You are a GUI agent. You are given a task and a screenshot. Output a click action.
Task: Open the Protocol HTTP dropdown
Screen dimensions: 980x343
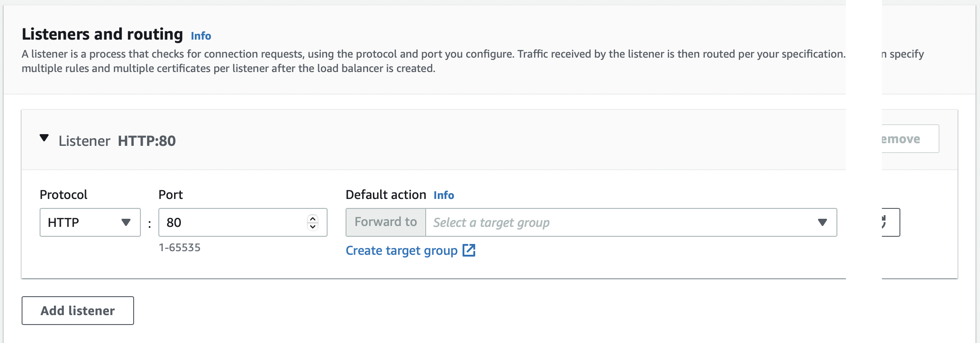(90, 222)
